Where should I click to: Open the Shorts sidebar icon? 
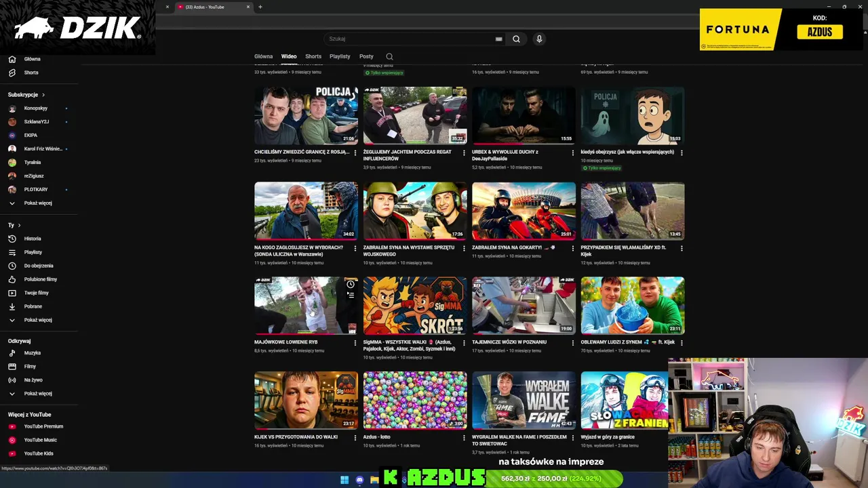pos(12,73)
